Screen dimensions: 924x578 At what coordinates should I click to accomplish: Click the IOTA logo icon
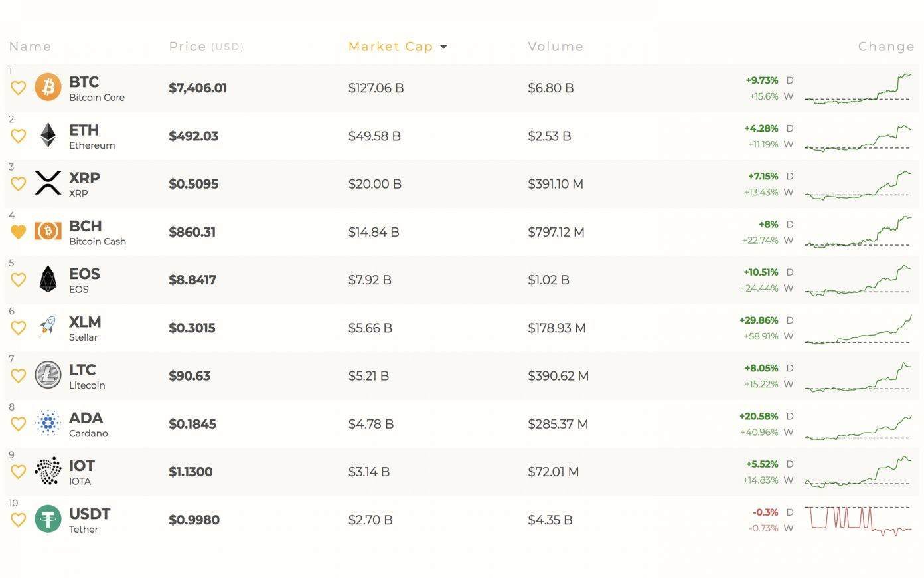tap(48, 471)
